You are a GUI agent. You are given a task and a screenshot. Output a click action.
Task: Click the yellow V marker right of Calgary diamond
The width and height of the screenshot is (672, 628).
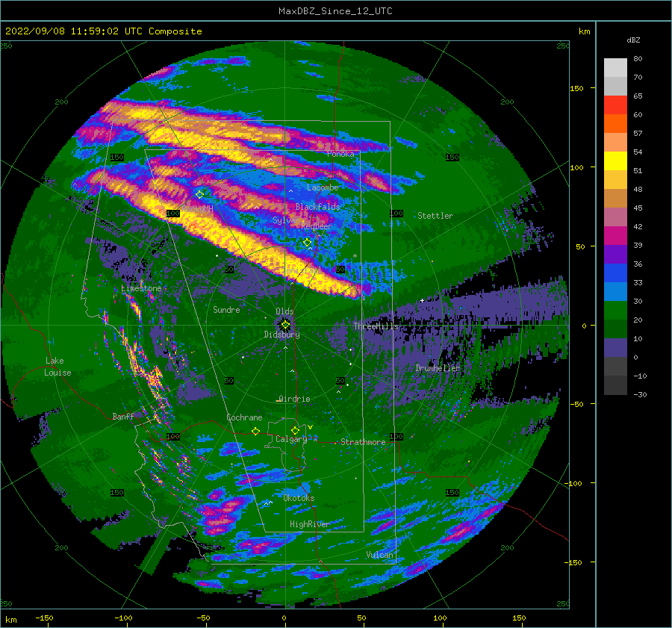(310, 427)
